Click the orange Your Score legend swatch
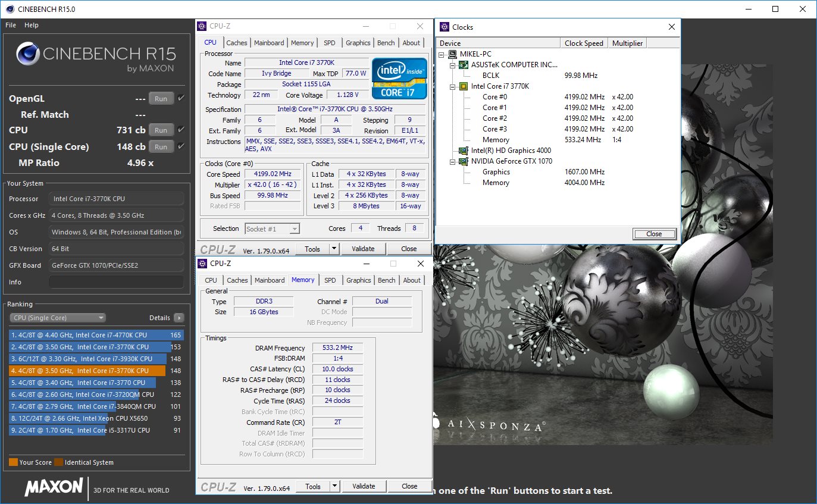 pyautogui.click(x=13, y=462)
